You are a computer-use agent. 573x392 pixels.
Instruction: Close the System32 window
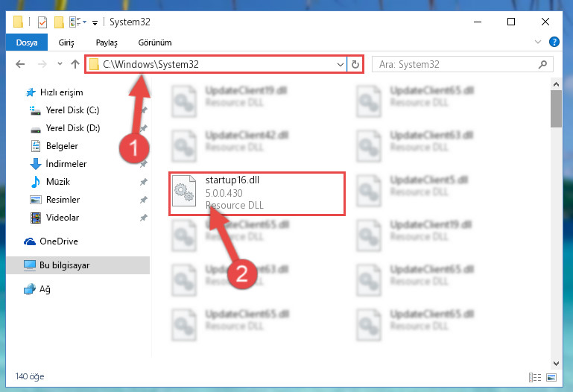pos(545,22)
